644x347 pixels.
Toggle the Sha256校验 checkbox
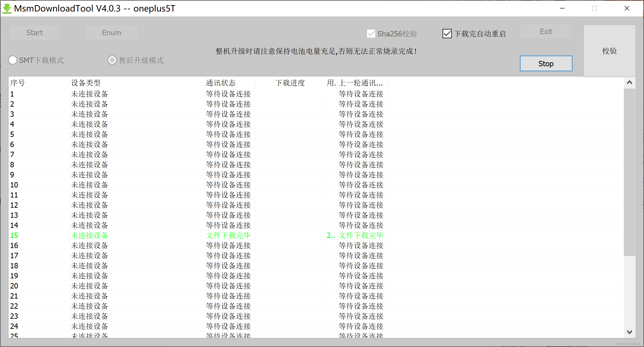(x=371, y=34)
